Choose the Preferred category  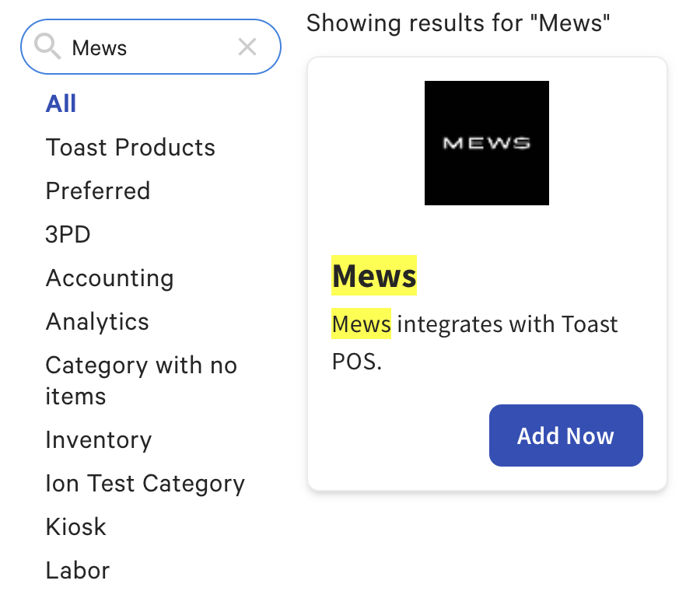tap(98, 191)
